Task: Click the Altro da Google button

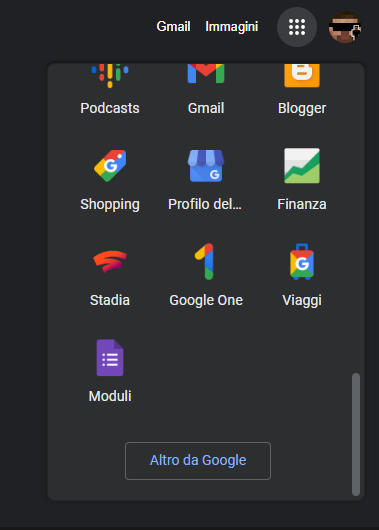Action: [x=198, y=461]
